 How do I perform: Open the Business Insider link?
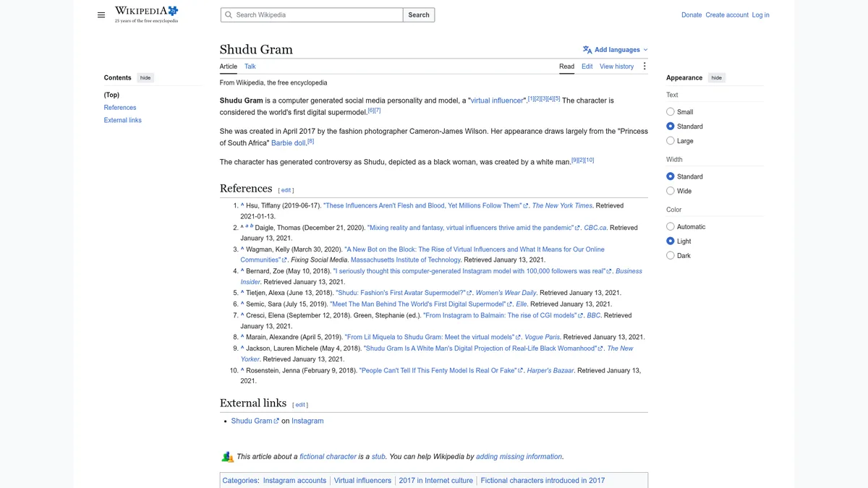(x=441, y=276)
